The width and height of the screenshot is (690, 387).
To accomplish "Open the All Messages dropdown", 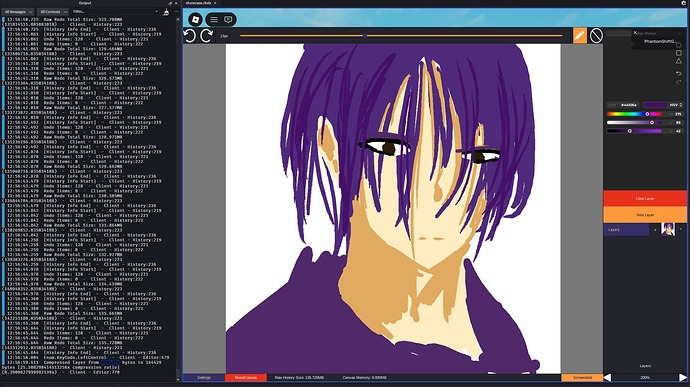I will pyautogui.click(x=18, y=12).
